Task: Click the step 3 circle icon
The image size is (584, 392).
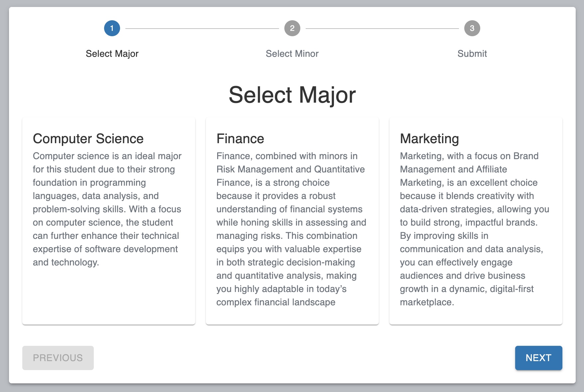Action: click(472, 28)
